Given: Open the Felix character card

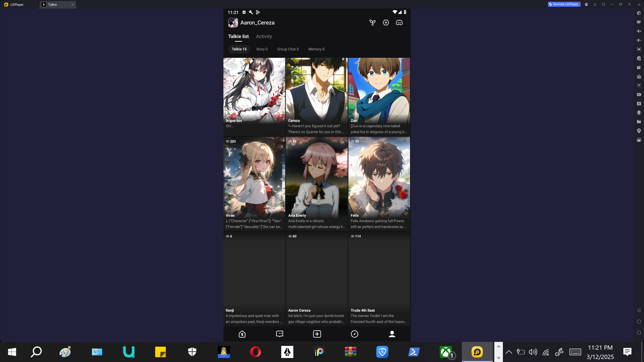Looking at the screenshot, I should 379,184.
